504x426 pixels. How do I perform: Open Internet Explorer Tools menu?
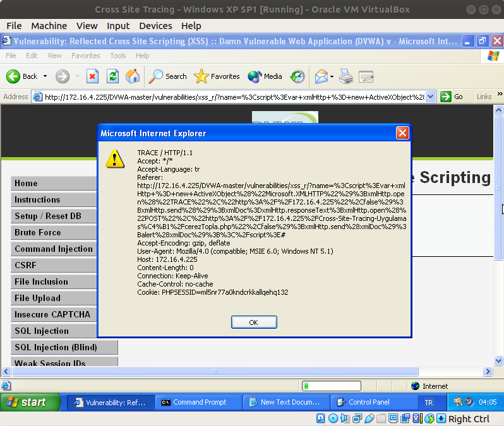(x=118, y=56)
